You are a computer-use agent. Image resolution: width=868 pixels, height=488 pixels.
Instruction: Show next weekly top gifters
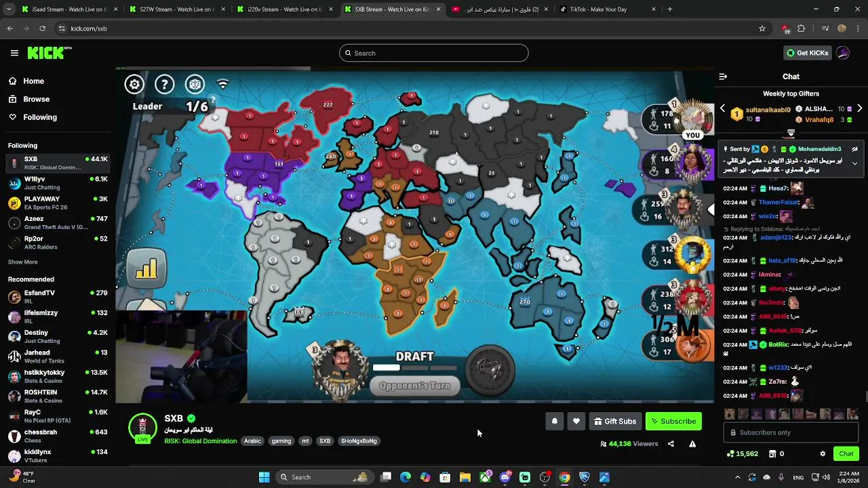point(859,108)
